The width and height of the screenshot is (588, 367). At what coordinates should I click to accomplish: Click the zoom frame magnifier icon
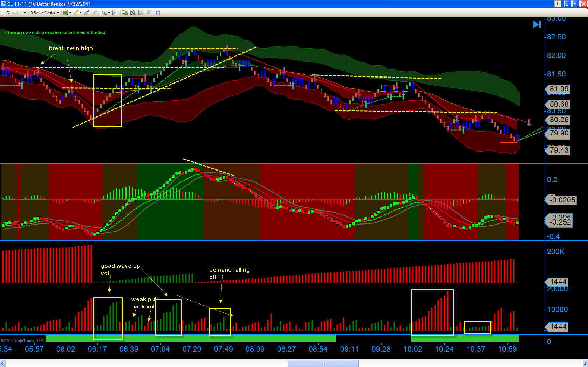115,13
